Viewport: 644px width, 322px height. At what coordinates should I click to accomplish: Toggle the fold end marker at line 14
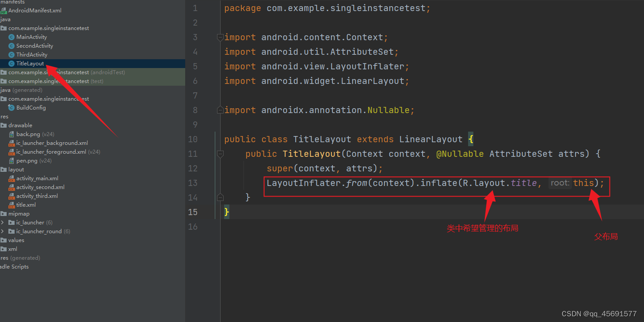[220, 197]
